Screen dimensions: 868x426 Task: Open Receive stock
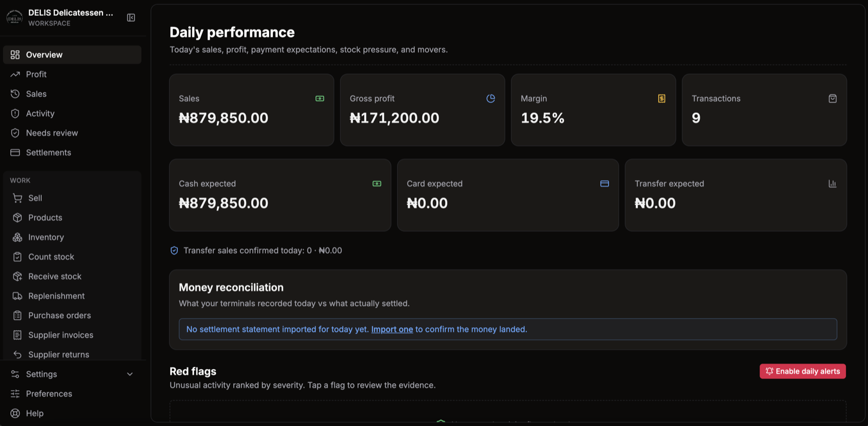72,276
